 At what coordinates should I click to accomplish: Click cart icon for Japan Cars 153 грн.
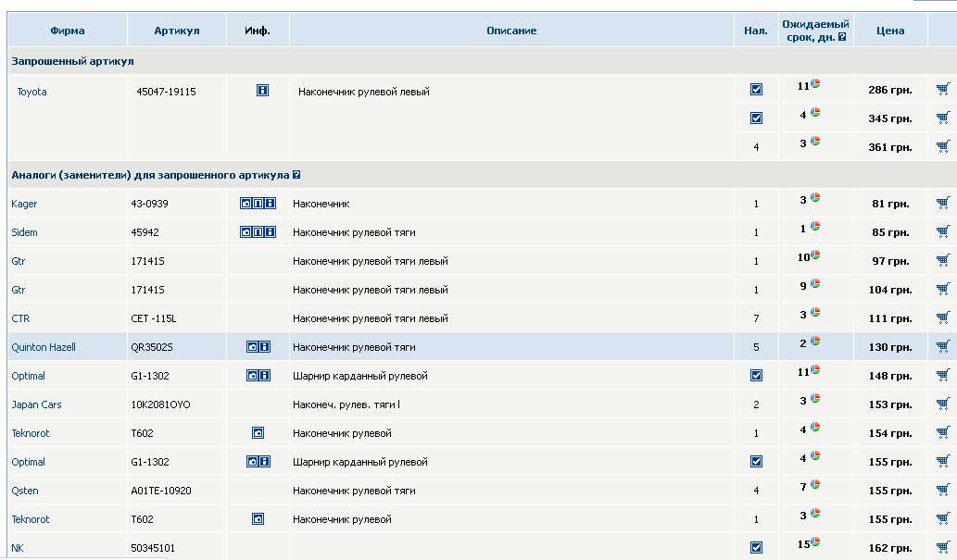(x=943, y=404)
